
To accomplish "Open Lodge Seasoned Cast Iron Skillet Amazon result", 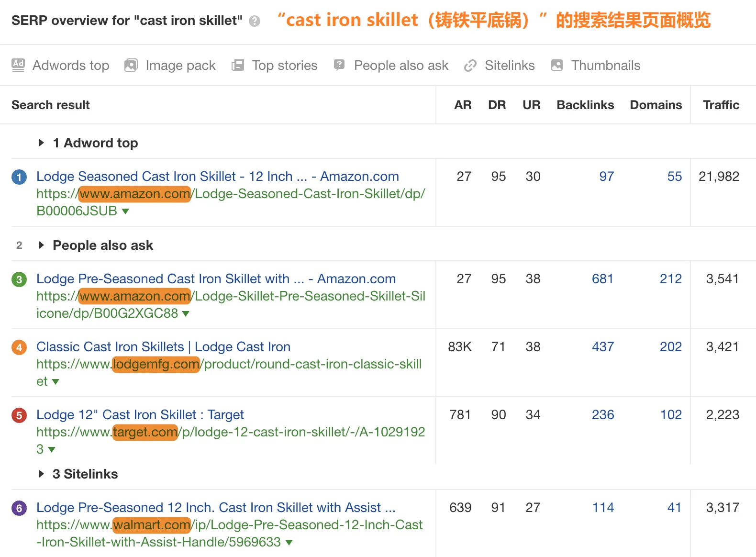I will tap(217, 176).
